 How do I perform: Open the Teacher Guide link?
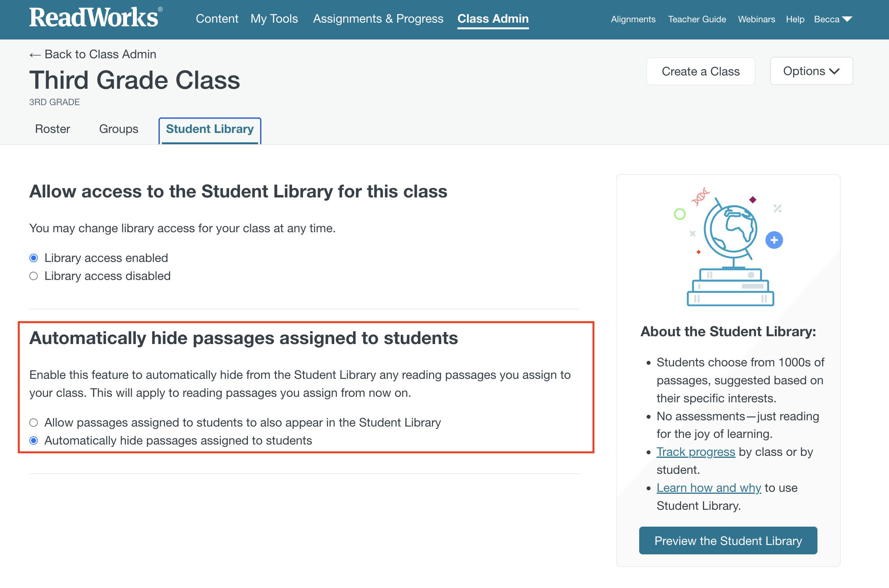click(697, 19)
